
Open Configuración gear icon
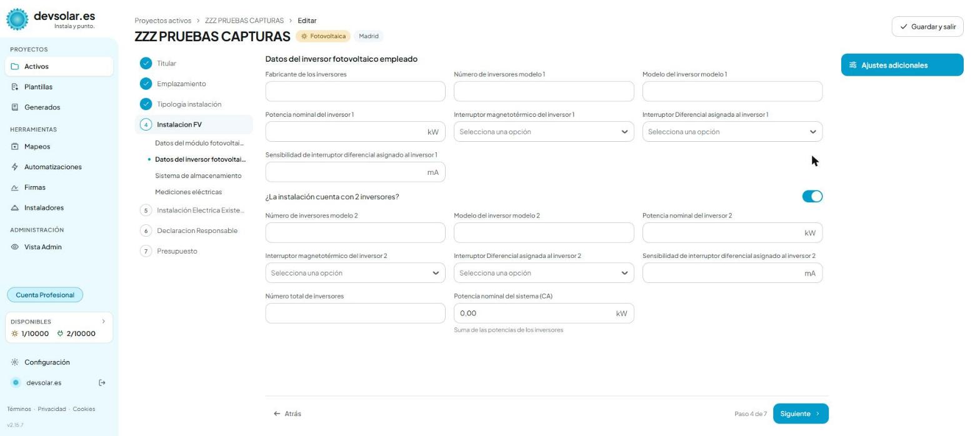click(16, 362)
